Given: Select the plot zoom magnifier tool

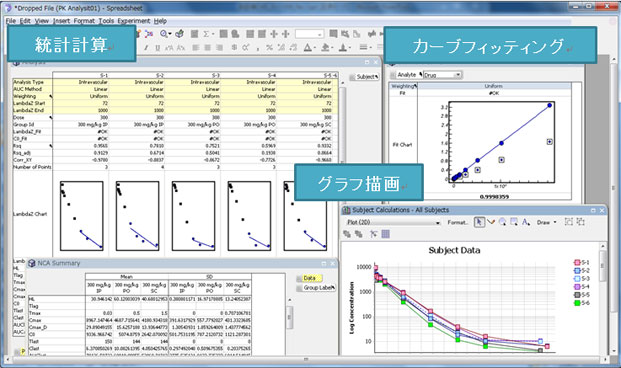Looking at the screenshot, I should coord(503,222).
